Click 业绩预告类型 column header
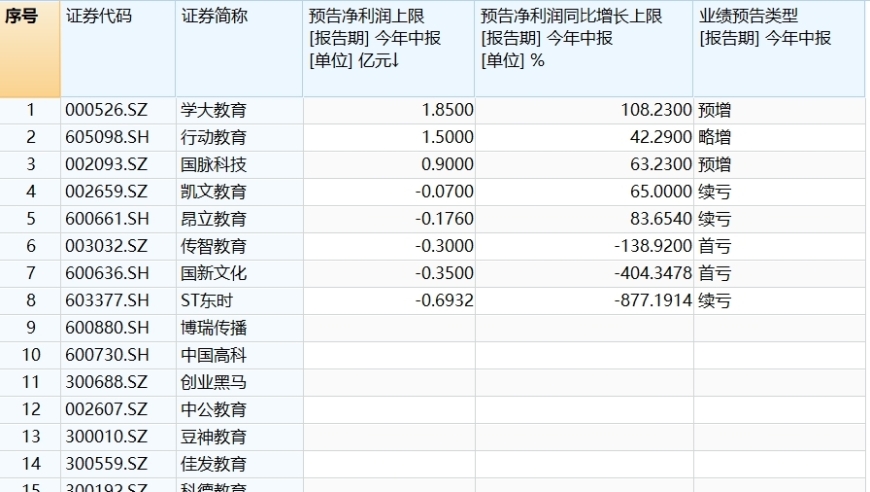This screenshot has height=492, width=870. coord(779,49)
